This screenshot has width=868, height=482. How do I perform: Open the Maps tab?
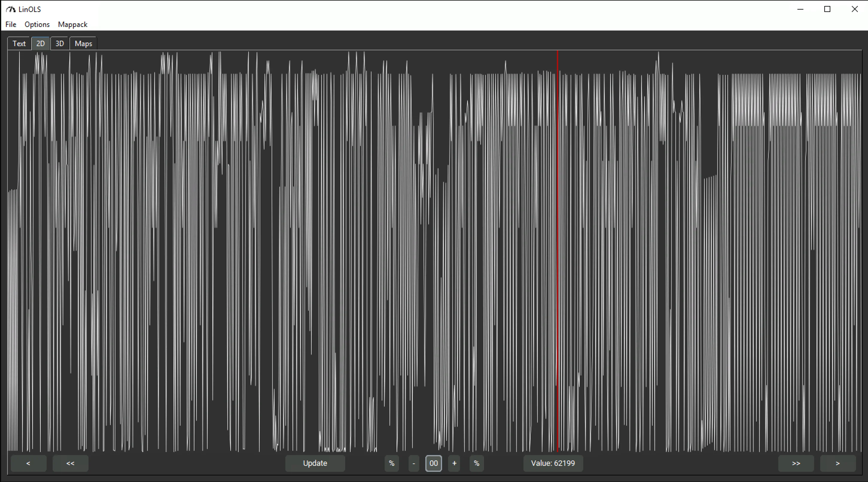[x=83, y=43]
